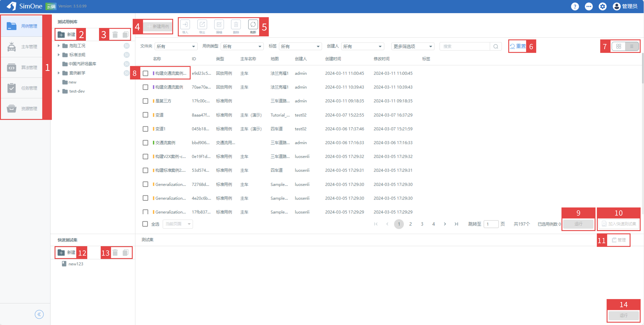Open the 当前页面 selection scope dropdown
644x325 pixels.
pos(178,224)
